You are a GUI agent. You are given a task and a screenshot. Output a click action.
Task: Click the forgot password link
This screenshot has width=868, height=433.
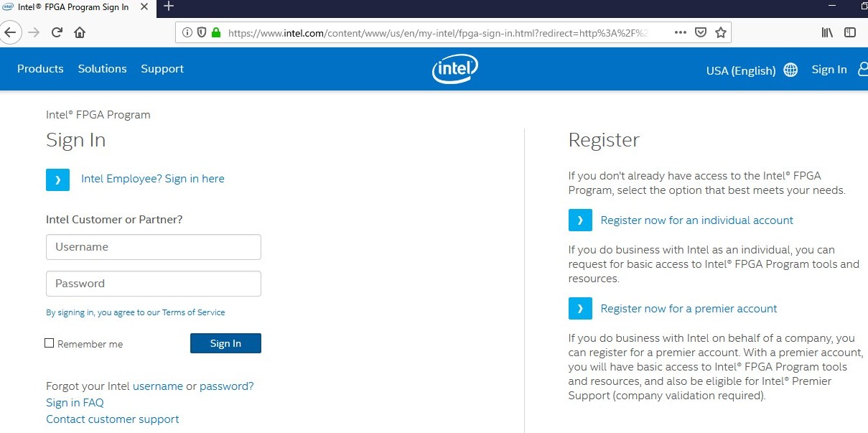click(226, 386)
